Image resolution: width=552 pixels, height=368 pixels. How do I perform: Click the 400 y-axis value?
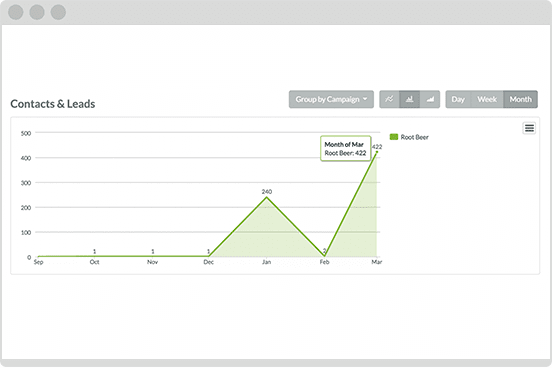[x=26, y=158]
